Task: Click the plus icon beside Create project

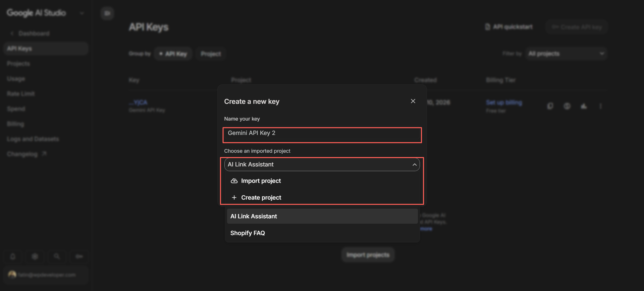Action: pyautogui.click(x=234, y=198)
